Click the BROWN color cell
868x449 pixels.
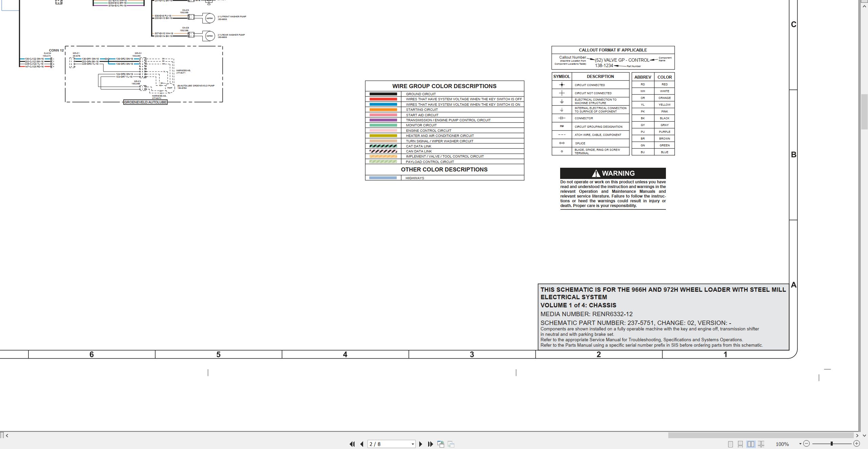(x=664, y=139)
